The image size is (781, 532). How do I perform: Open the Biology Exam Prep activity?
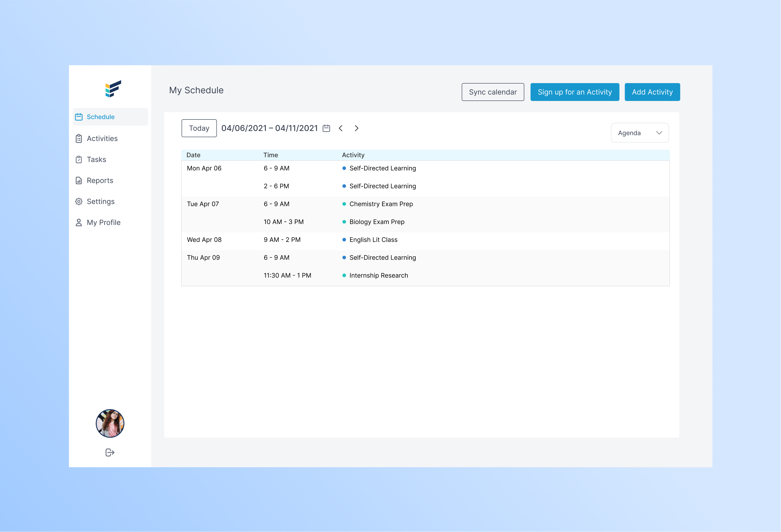[377, 222]
